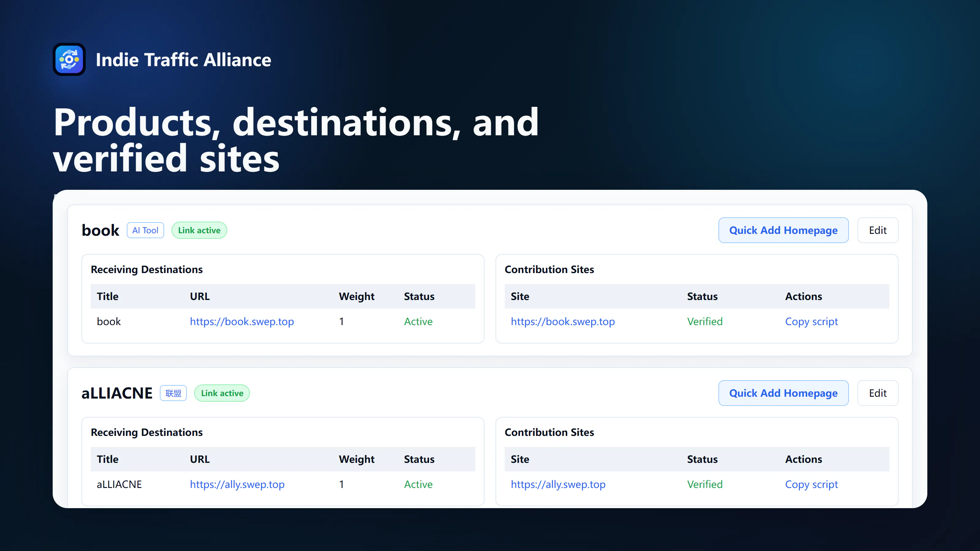This screenshot has width=980, height=551.
Task: Click Link active badge next to aLLIACNE
Action: pos(222,393)
